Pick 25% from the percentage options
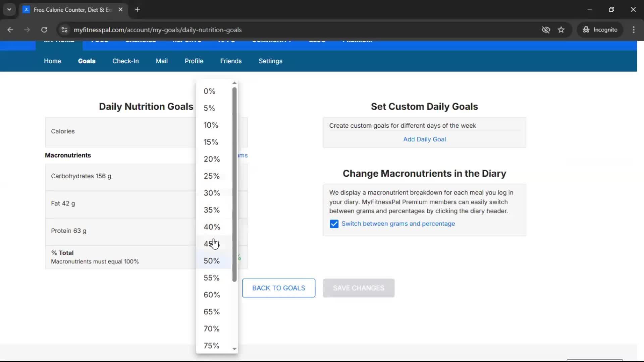The image size is (644, 362). (x=214, y=176)
